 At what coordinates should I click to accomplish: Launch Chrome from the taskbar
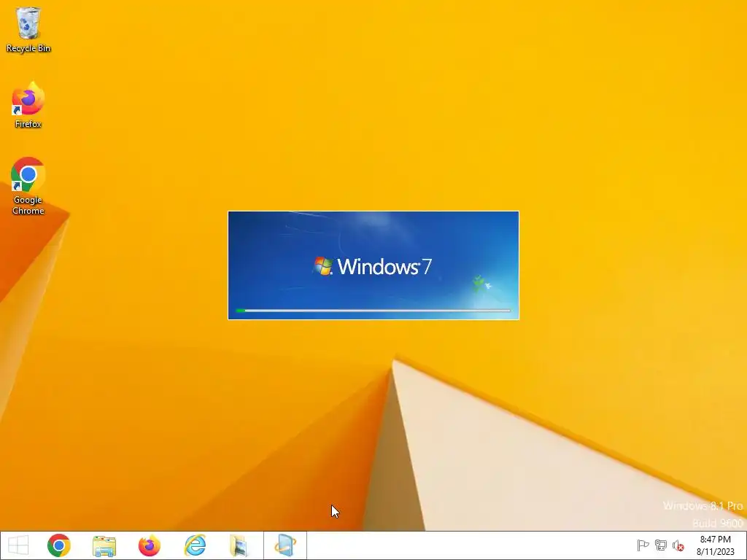pyautogui.click(x=59, y=545)
